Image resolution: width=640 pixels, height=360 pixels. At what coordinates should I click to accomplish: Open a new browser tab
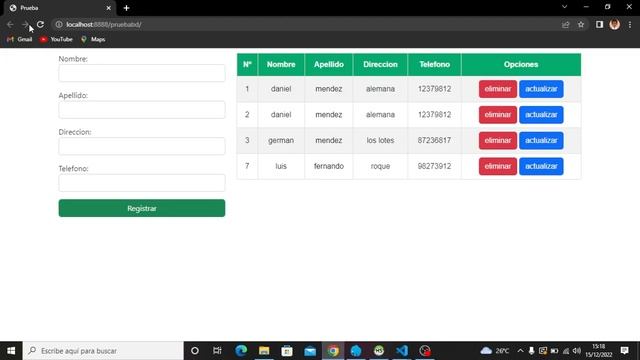126,8
